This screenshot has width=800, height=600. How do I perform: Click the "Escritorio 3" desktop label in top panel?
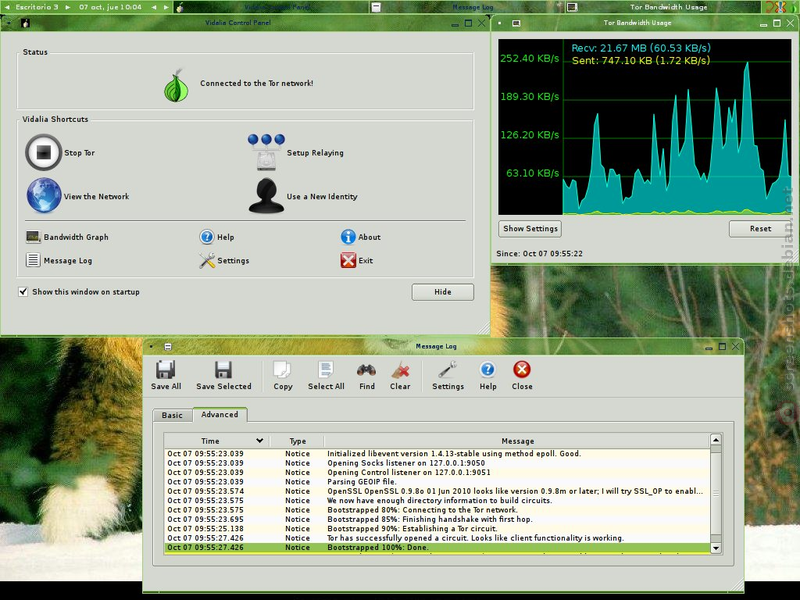[x=37, y=7]
